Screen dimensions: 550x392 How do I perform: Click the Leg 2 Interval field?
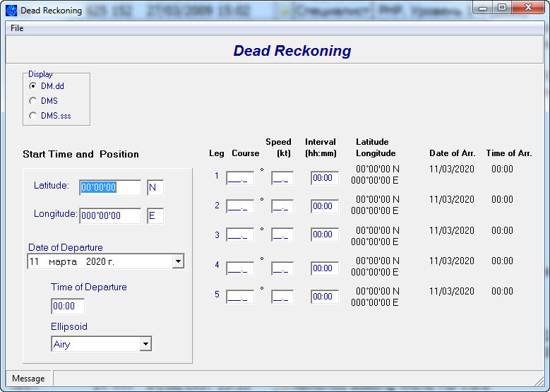325,206
